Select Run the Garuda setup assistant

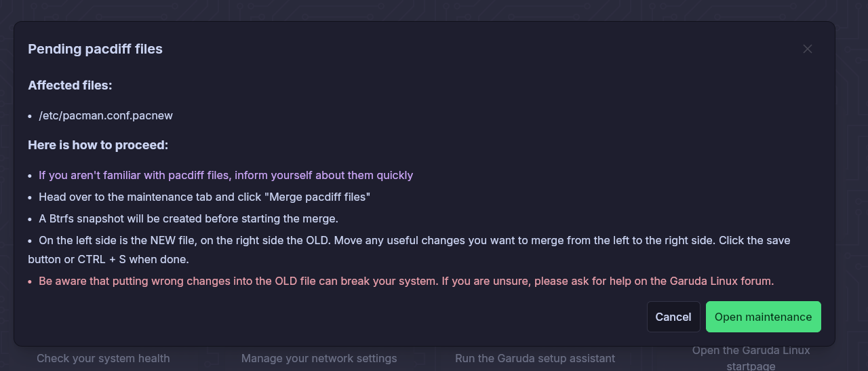point(535,358)
